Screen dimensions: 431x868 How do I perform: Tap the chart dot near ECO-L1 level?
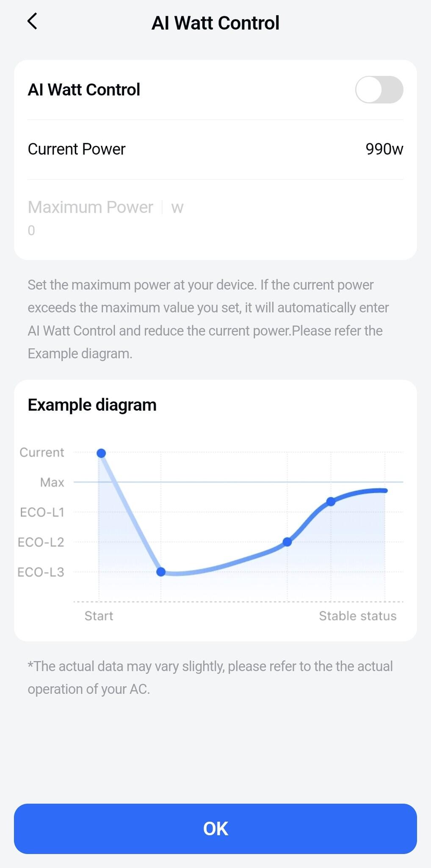point(331,502)
